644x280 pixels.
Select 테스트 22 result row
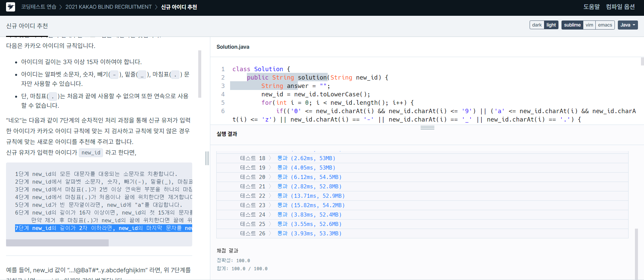click(x=422, y=196)
